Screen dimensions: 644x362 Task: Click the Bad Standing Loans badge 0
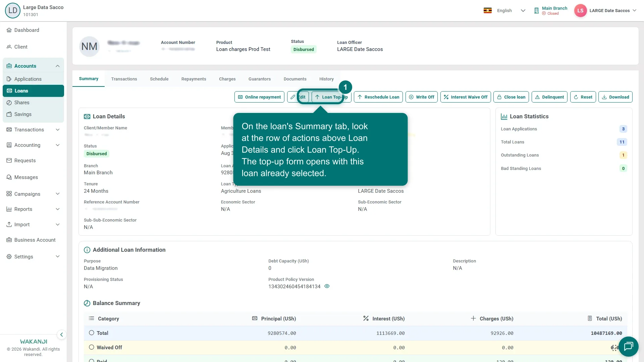[623, 169]
